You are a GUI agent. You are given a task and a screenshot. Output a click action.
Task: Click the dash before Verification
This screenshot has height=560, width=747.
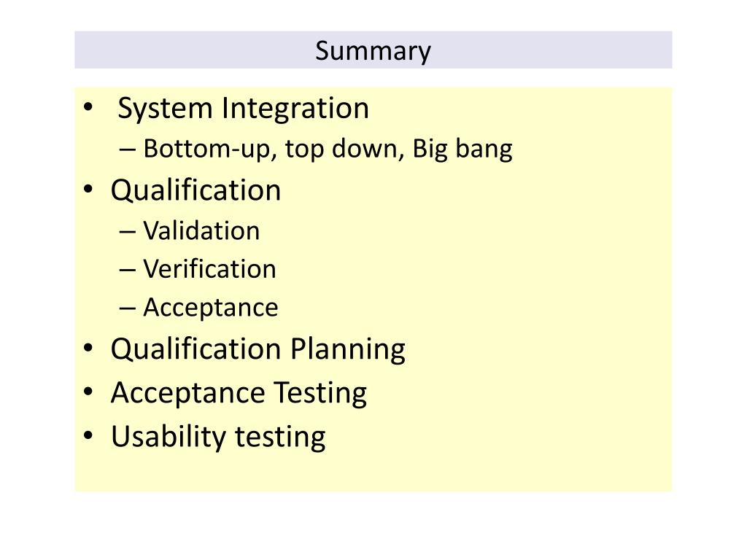click(x=127, y=271)
